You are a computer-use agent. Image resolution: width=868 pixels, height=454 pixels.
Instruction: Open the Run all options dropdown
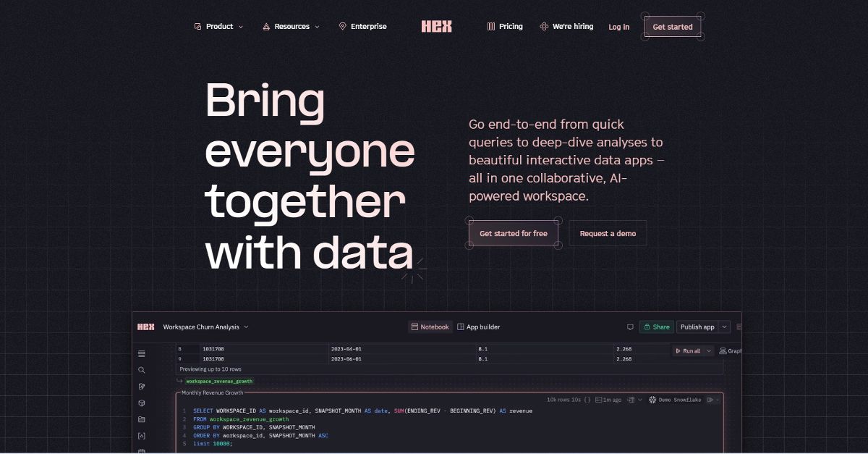(709, 350)
